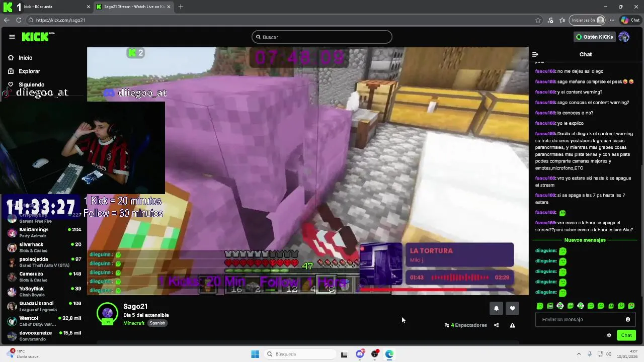
Task: Collapse the chat panel with arrow icon
Action: point(535,54)
